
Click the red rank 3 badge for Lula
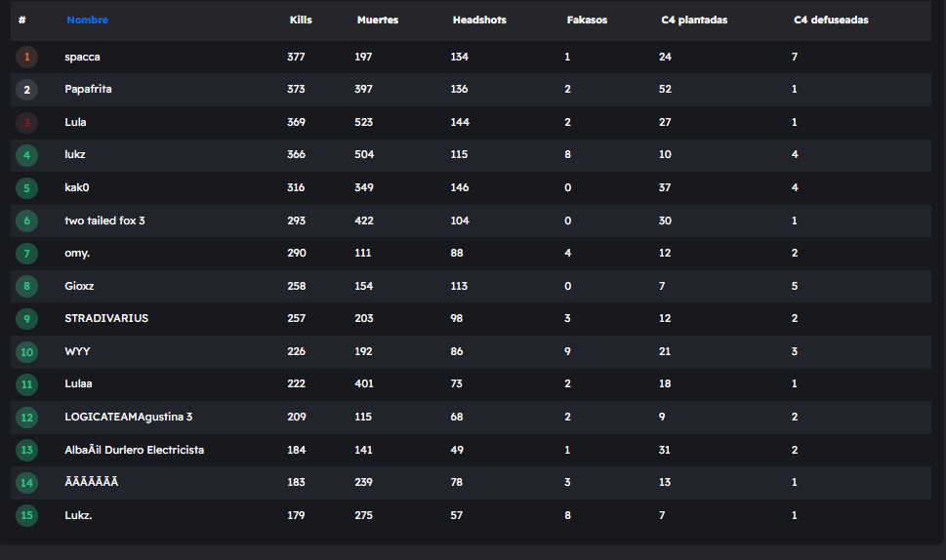[x=26, y=122]
